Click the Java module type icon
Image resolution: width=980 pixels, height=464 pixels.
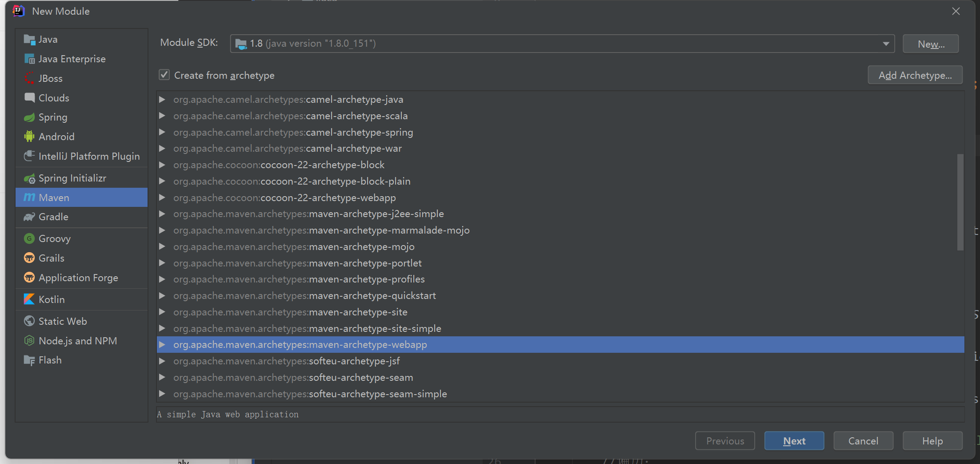pyautogui.click(x=29, y=40)
